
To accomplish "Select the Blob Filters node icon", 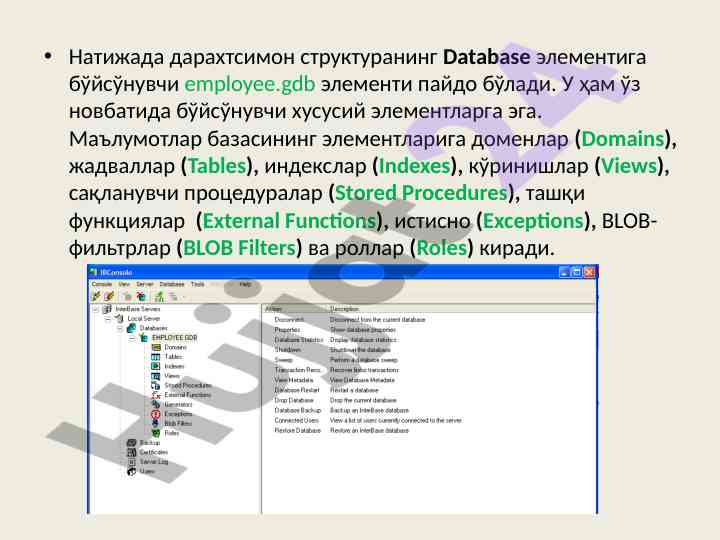I will click(x=156, y=423).
